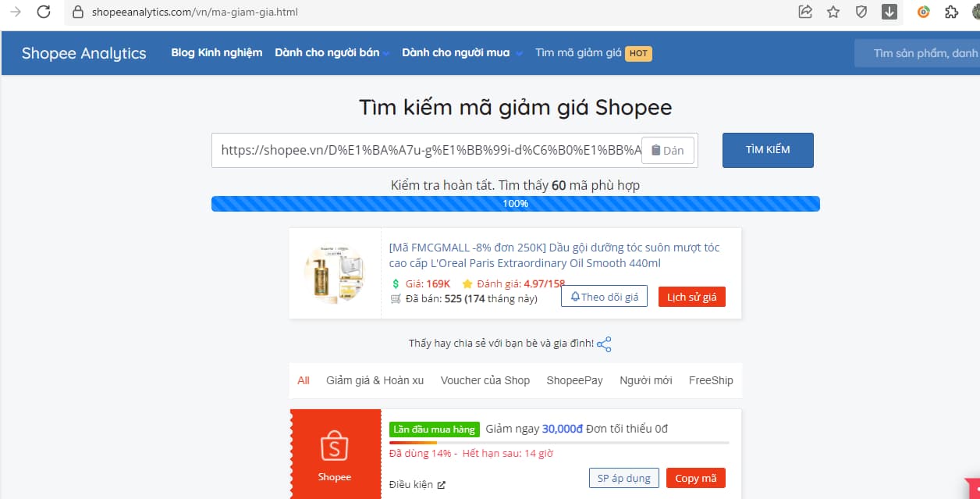Switch to the "Giảm giá & Hoàn xu" tab

point(375,380)
